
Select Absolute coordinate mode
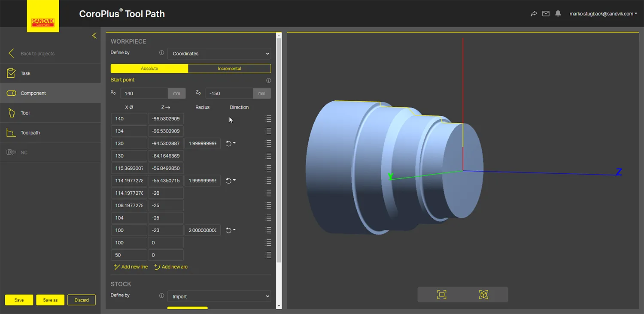pos(149,69)
